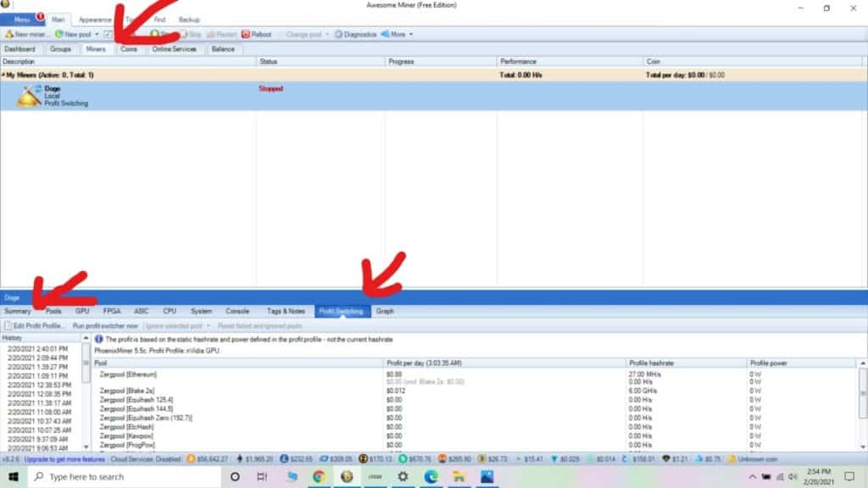Open the Tags & Notes tab
The image size is (868, 488).
[x=286, y=312]
